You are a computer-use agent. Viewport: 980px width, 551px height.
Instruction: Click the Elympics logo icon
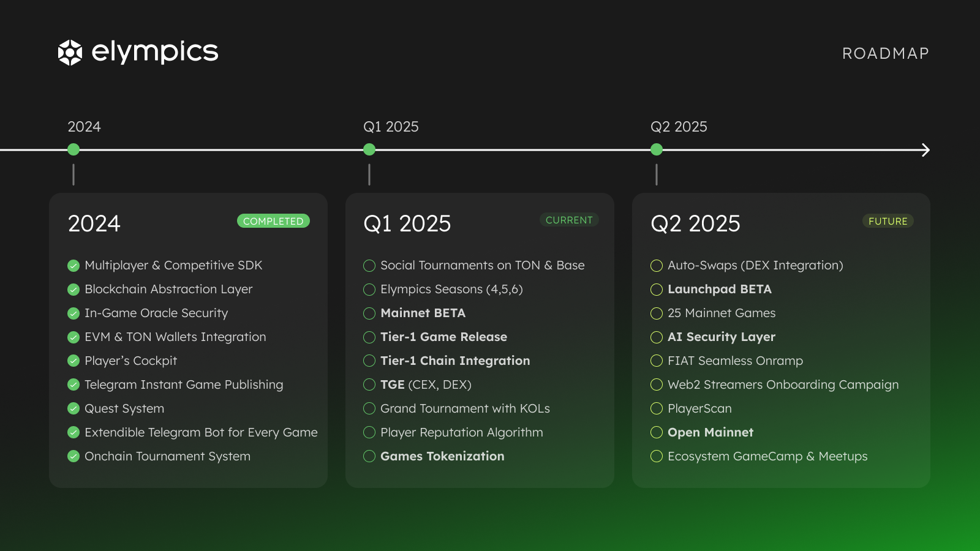(70, 53)
